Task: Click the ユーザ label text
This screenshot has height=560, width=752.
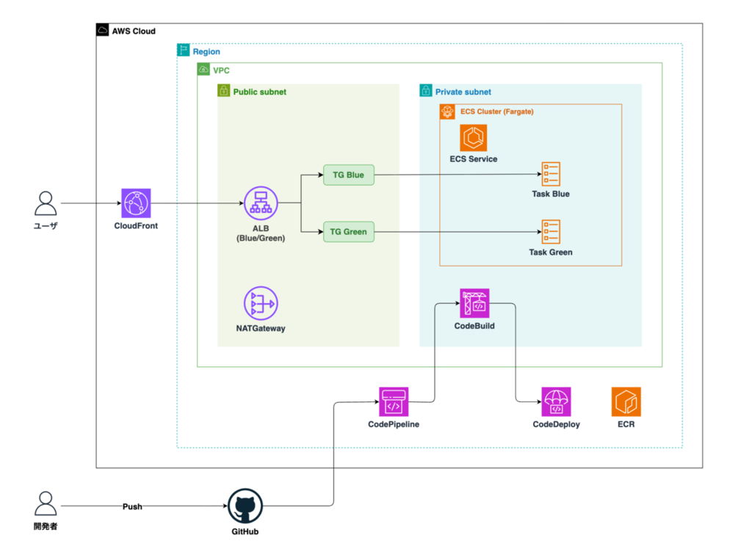Action: (x=46, y=226)
